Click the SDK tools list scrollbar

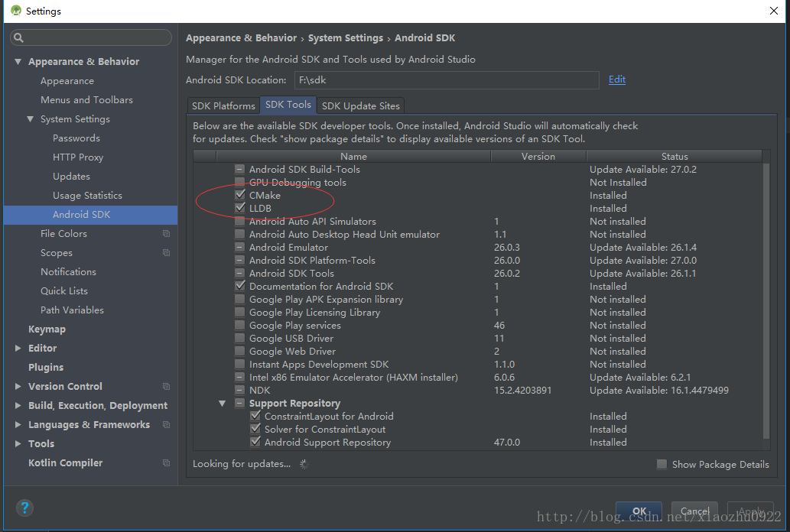click(766, 300)
